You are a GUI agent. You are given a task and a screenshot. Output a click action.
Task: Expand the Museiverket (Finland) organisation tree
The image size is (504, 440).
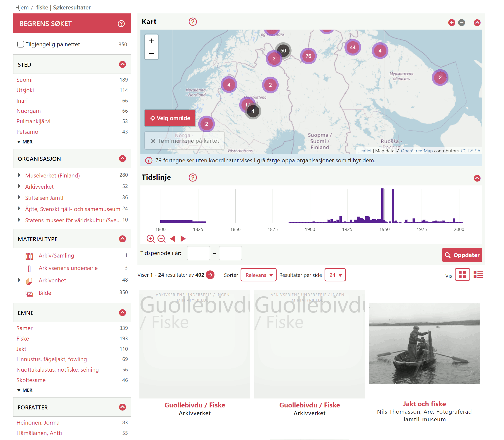19,175
